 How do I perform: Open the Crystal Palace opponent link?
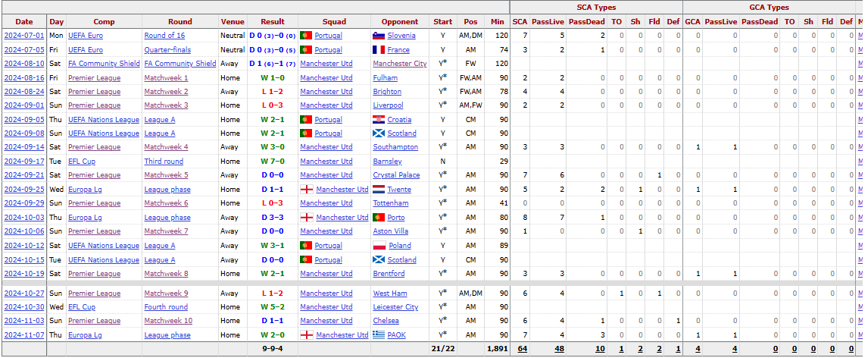396,175
